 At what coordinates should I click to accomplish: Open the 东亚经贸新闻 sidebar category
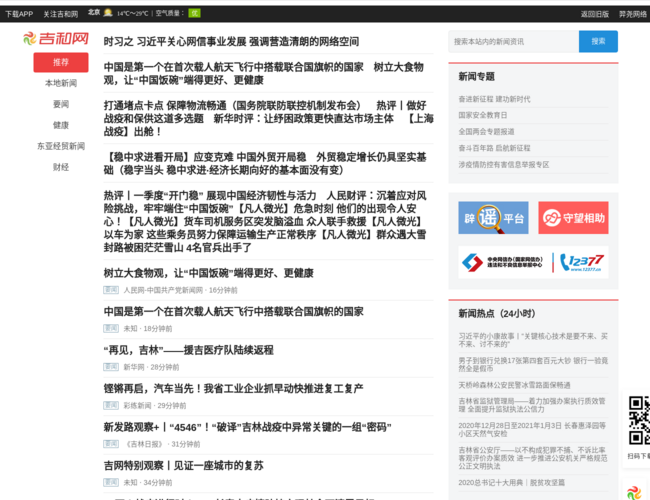tap(61, 146)
